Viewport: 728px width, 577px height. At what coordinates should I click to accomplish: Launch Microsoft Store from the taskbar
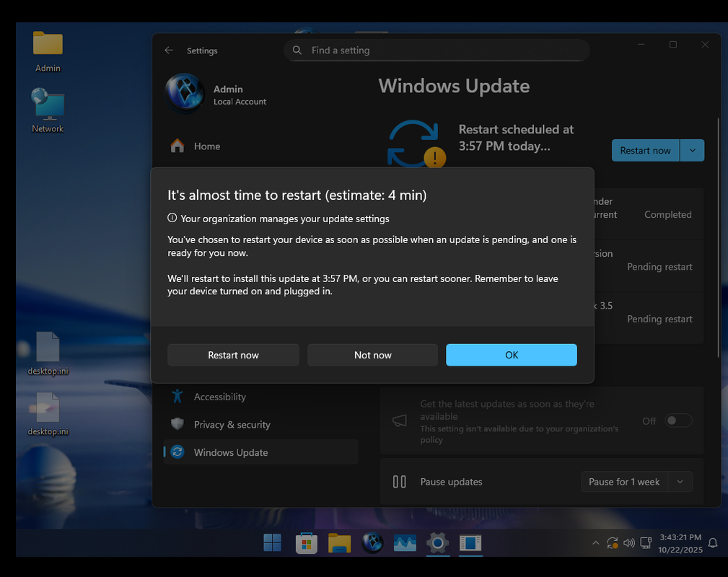(x=307, y=542)
